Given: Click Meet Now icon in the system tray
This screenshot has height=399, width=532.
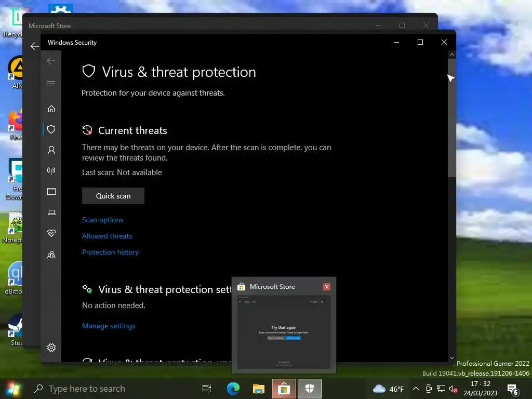Looking at the screenshot, I should point(429,389).
